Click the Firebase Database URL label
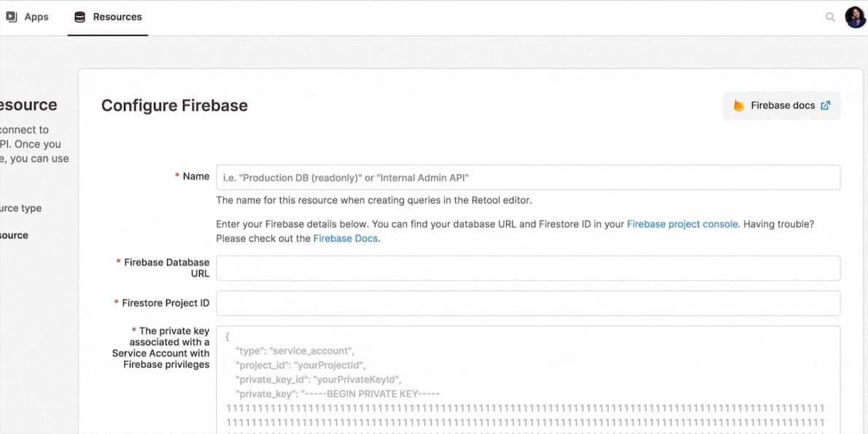868x434 pixels. (x=166, y=268)
